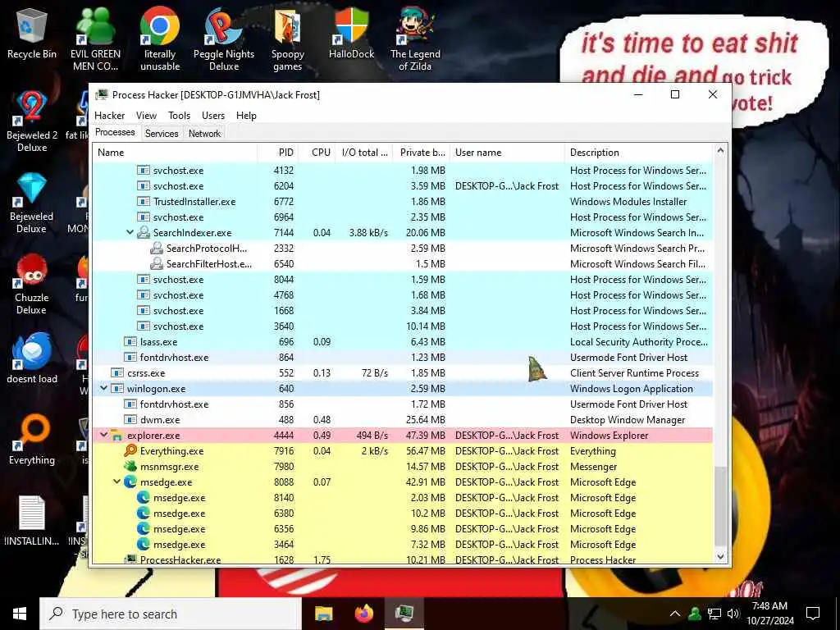This screenshot has width=840, height=630.
Task: Select fontdrvhost.exe with PID 856
Action: [403, 404]
